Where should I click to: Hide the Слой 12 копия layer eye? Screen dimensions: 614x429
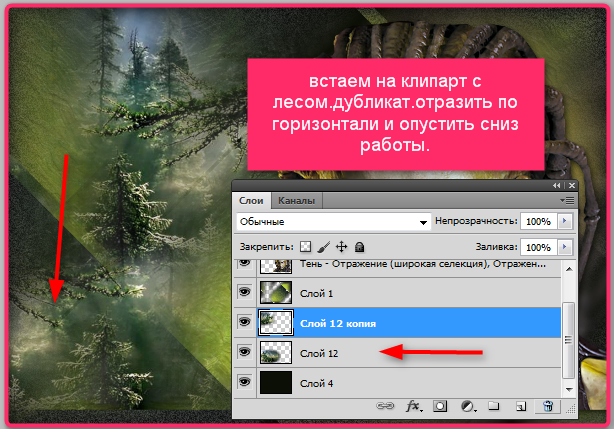click(x=245, y=322)
